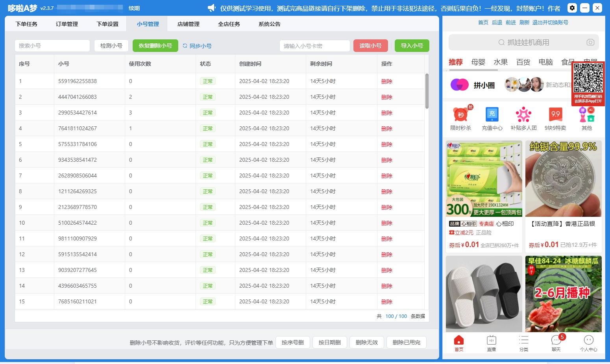Select 母婴 category tab
This screenshot has width=610, height=364.
[478, 62]
